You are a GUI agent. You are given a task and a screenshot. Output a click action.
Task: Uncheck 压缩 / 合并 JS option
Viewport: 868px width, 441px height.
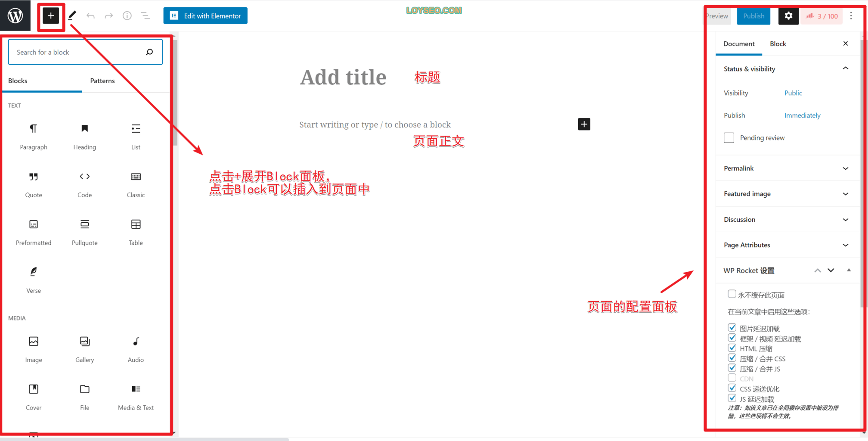tap(732, 368)
